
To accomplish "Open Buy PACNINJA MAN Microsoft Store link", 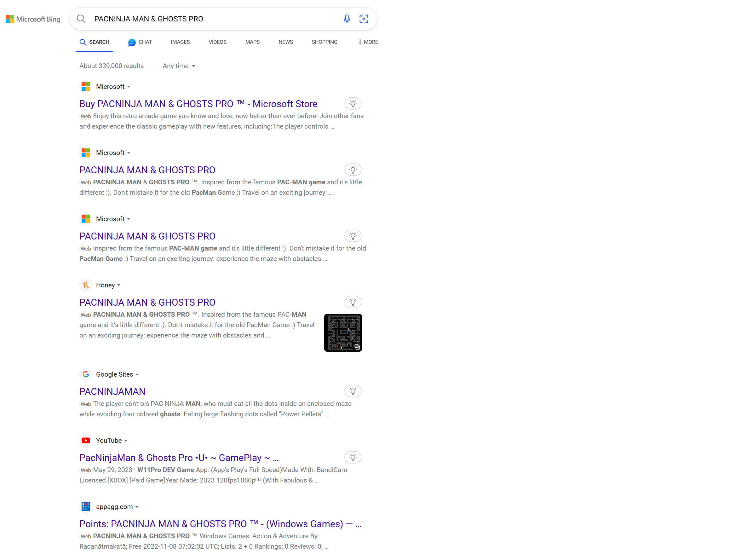I will 198,104.
